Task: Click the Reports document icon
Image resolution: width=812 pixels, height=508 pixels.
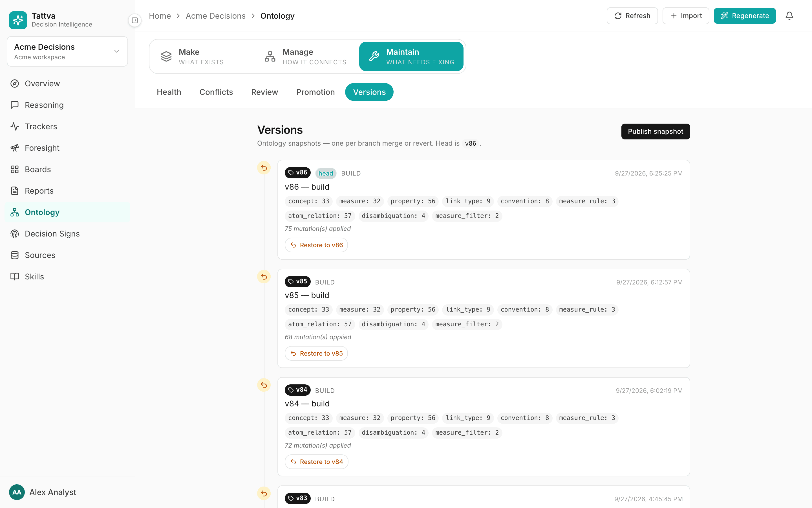Action: click(x=14, y=191)
